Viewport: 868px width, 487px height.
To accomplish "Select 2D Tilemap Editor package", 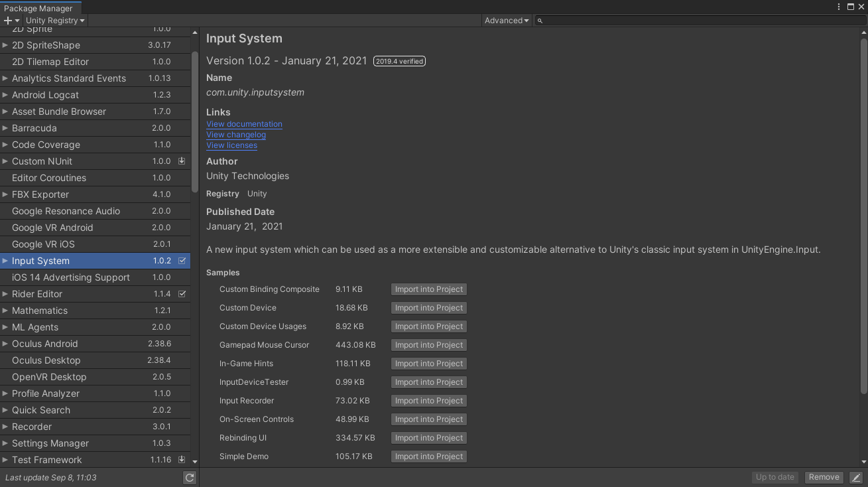I will 95,62.
